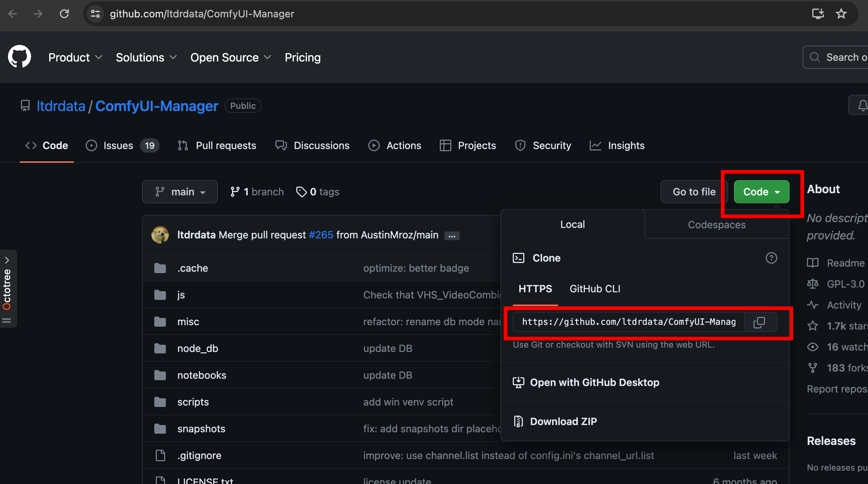Screen dimensions: 868x484
Task: Bookmark this page with the star icon
Action: 841,14
